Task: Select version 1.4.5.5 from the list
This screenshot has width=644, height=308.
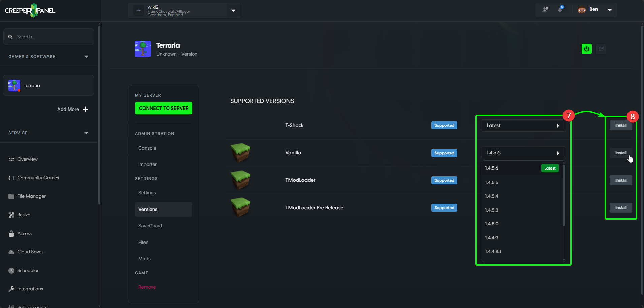Action: [x=492, y=182]
